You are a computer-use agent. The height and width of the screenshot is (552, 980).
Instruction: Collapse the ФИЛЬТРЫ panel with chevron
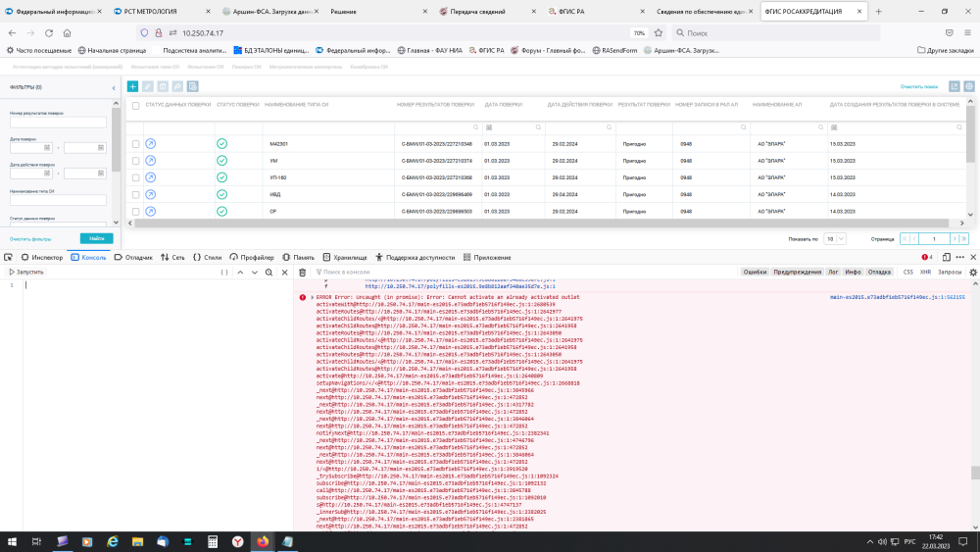[x=112, y=86]
